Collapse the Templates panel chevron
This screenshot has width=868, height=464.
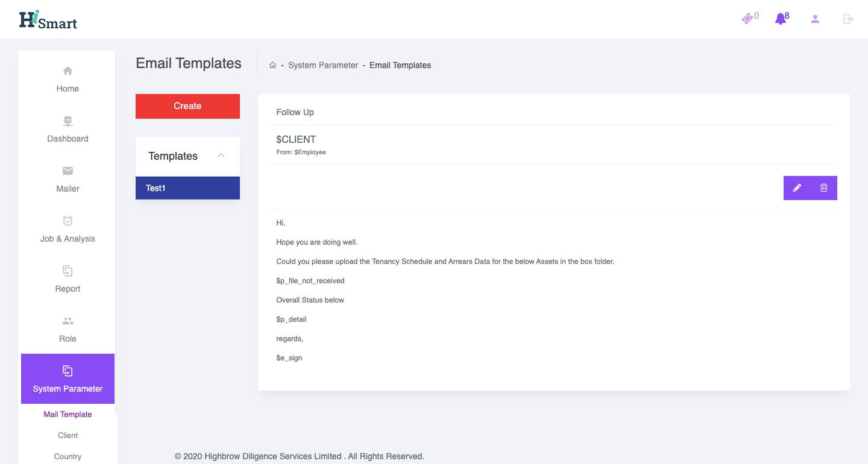221,155
